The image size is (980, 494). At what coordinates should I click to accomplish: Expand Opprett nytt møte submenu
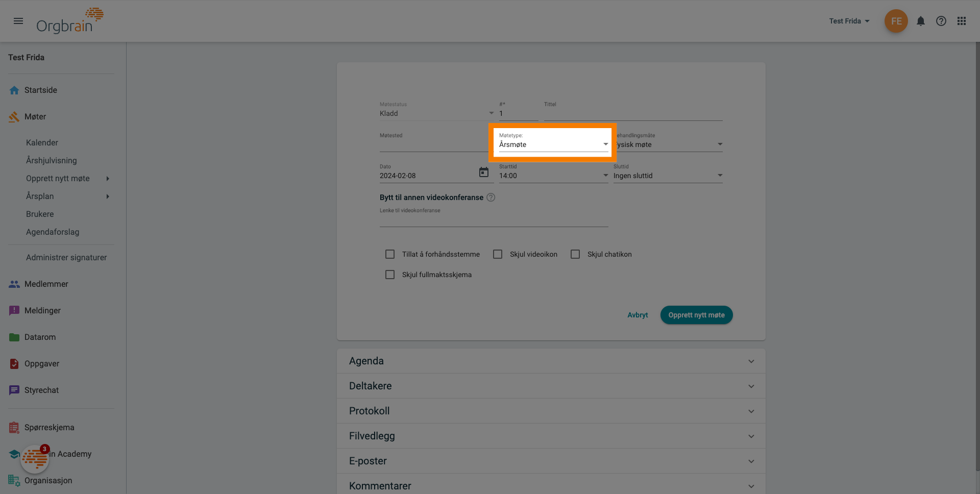coord(108,179)
